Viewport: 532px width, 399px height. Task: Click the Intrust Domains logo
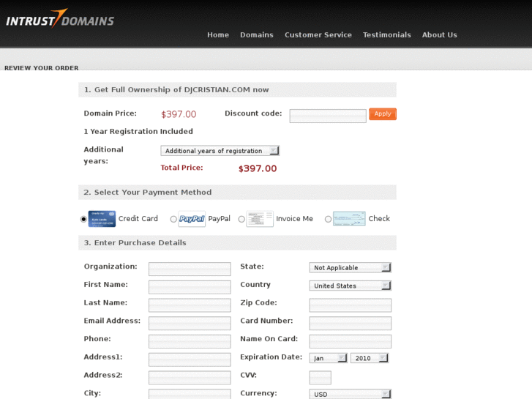pyautogui.click(x=60, y=19)
